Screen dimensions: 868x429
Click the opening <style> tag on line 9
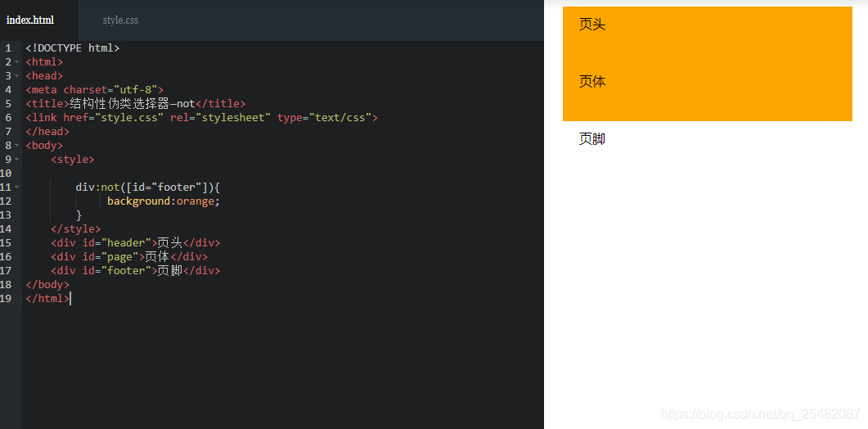pos(73,159)
